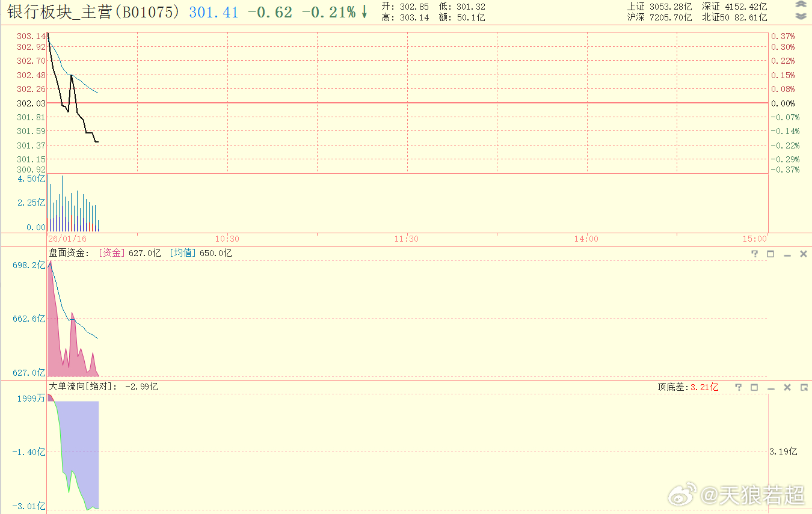Click the 0.00% right axis label

point(783,103)
